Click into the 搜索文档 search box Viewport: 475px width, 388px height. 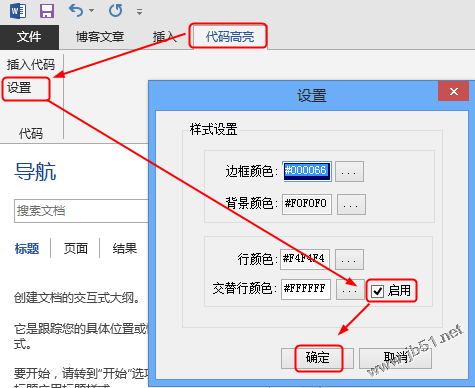tap(81, 211)
